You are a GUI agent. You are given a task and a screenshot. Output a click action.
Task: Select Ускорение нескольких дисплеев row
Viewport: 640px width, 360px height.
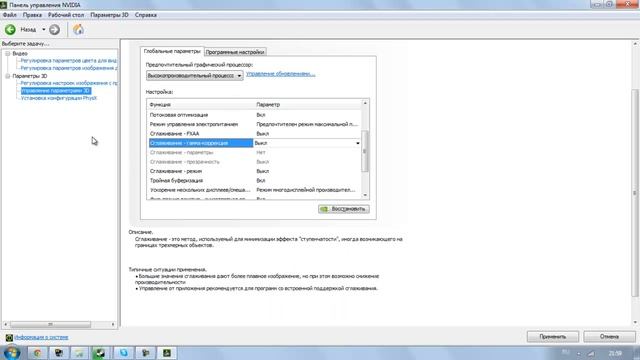255,190
